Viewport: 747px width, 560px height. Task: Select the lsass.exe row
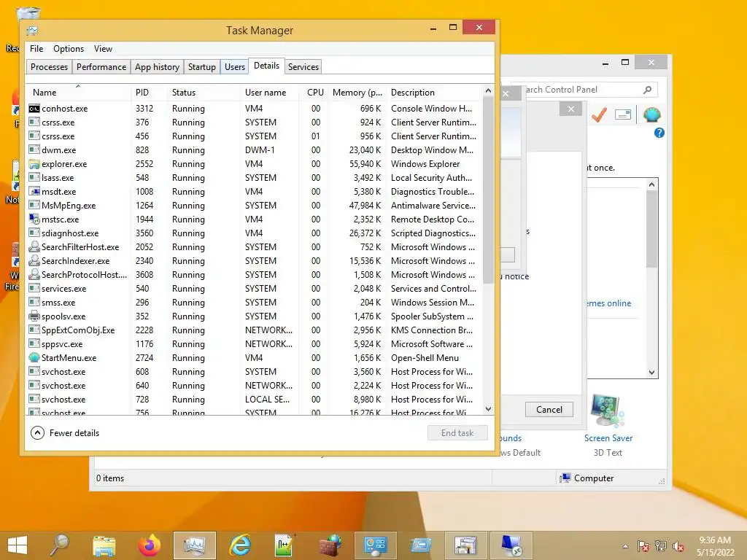click(x=255, y=178)
